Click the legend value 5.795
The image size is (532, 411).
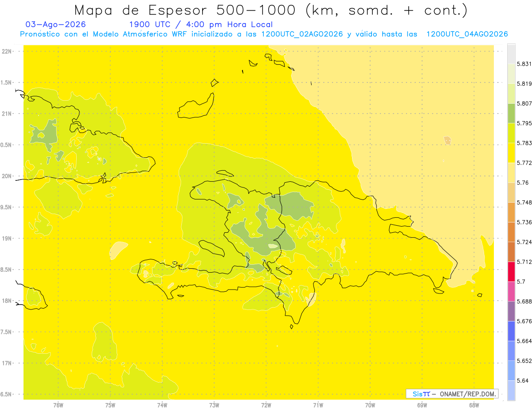tap(524, 123)
